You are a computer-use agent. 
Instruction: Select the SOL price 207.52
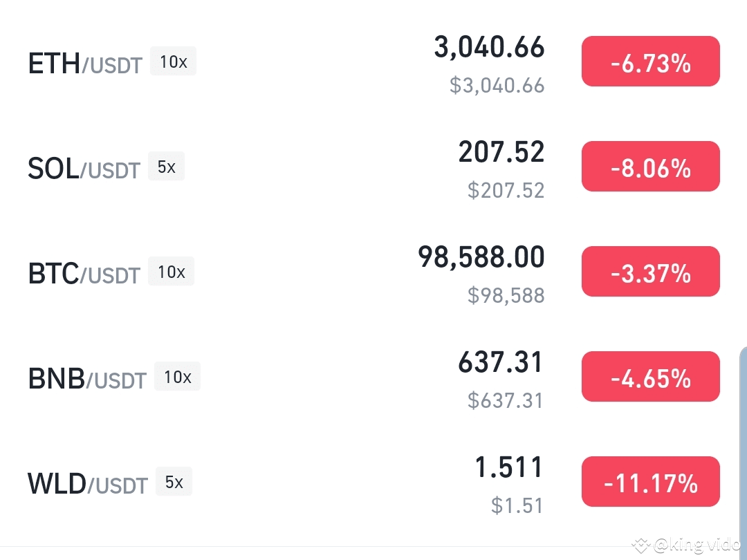pos(501,152)
